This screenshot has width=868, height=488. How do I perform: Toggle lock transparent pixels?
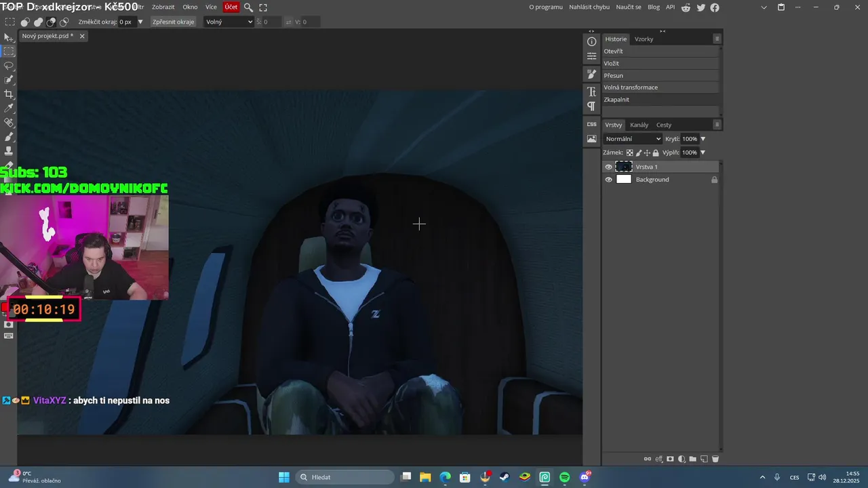(629, 152)
